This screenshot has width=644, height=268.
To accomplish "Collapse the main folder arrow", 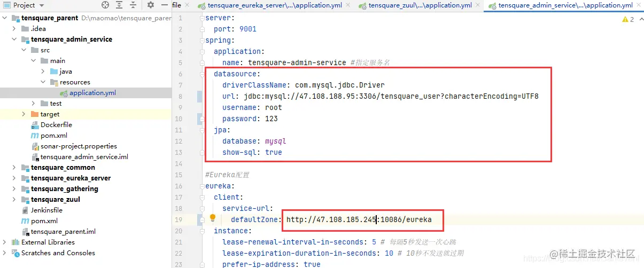I will [34, 60].
